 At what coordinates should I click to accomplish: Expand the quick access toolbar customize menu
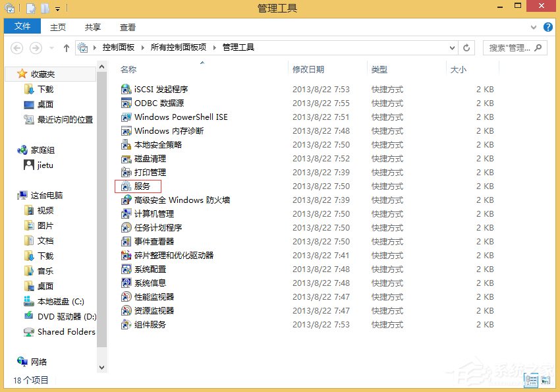click(x=57, y=7)
